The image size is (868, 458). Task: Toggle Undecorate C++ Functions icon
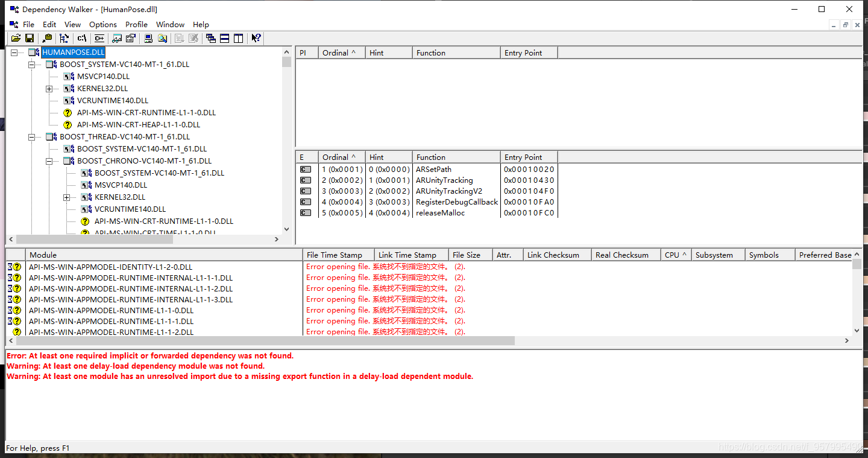tap(99, 38)
